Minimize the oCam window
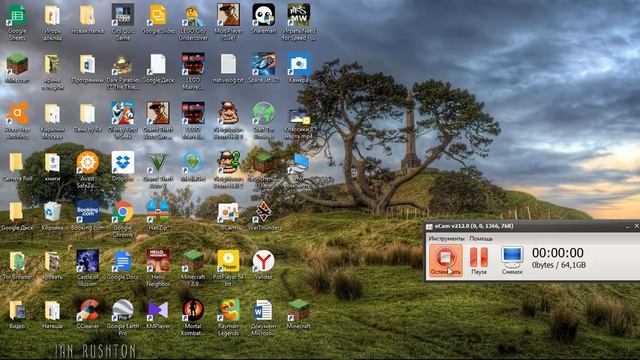640x360 pixels. [x=627, y=226]
